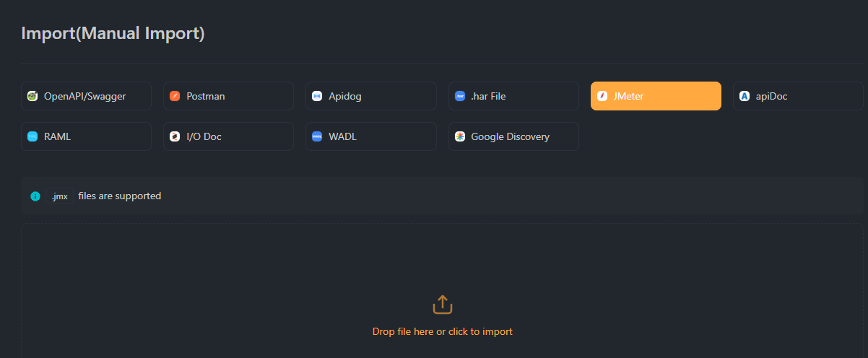Click the OpenAPI/Swagger logo icon
This screenshot has width=868, height=358.
click(x=32, y=96)
